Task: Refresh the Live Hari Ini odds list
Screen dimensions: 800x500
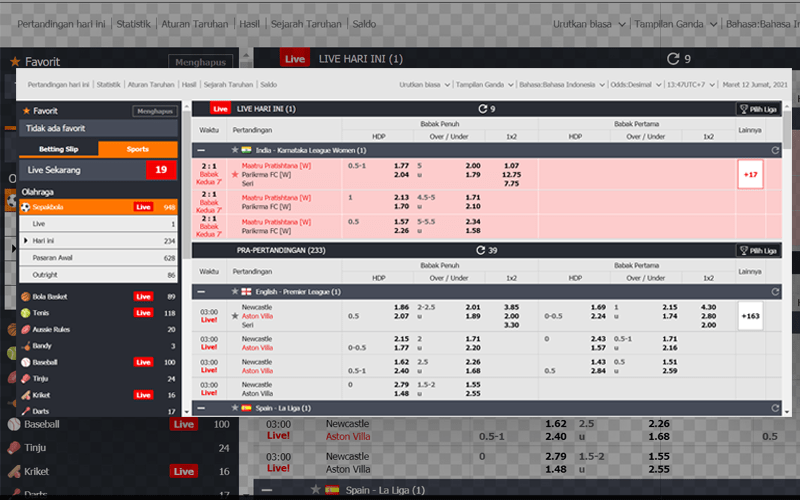Action: 483,109
